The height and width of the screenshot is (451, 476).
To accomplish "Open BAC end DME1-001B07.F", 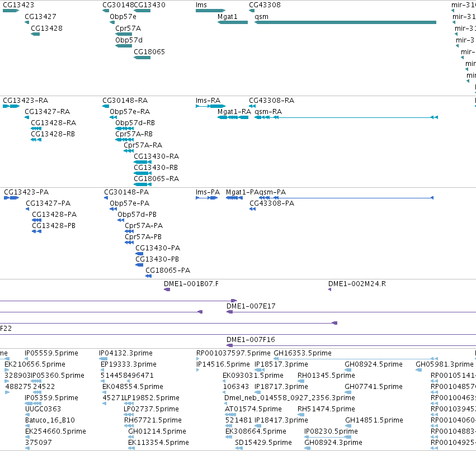I will [x=191, y=284].
